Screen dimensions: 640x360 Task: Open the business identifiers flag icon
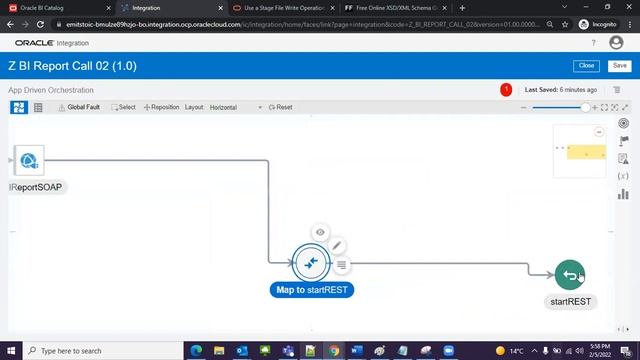(623, 141)
